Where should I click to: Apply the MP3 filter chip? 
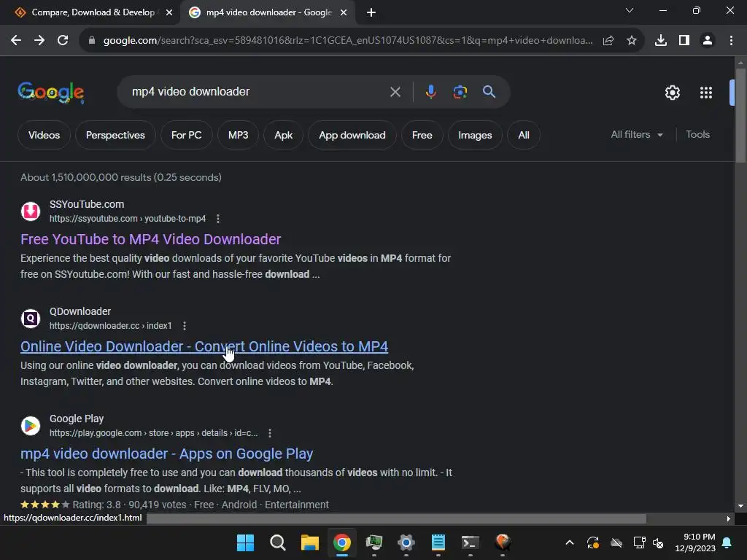coord(239,135)
